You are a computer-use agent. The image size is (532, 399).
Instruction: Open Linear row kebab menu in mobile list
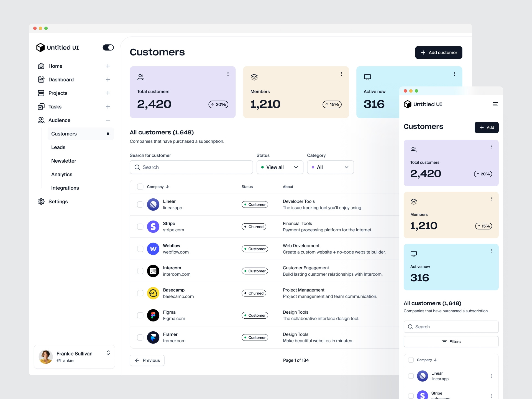(491, 376)
